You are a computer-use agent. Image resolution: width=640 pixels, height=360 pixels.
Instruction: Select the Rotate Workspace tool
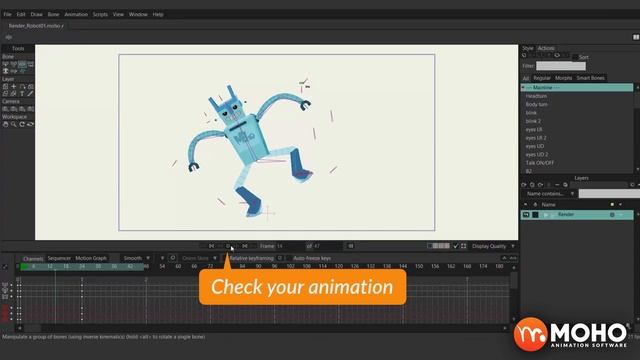pyautogui.click(x=22, y=124)
